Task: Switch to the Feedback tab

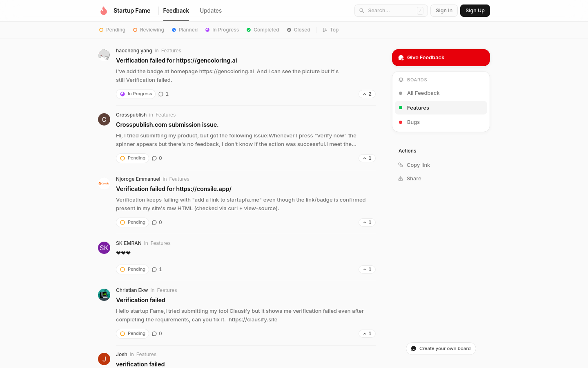Action: [x=176, y=11]
